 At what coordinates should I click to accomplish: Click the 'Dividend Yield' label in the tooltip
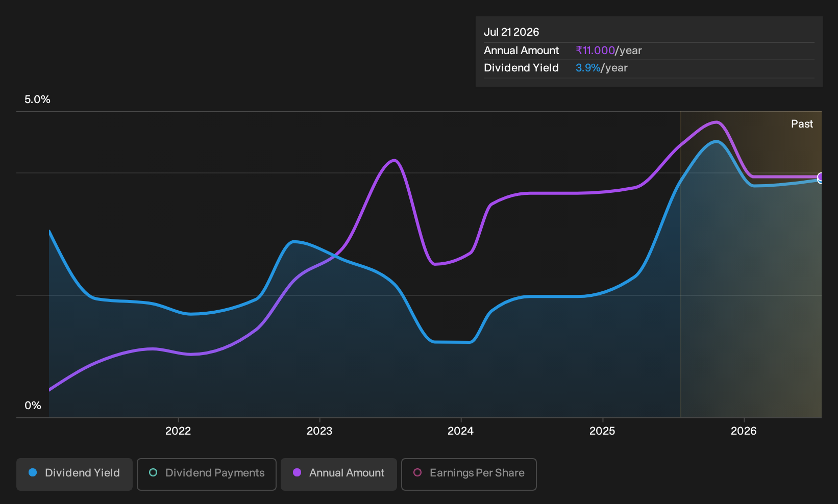coord(521,68)
